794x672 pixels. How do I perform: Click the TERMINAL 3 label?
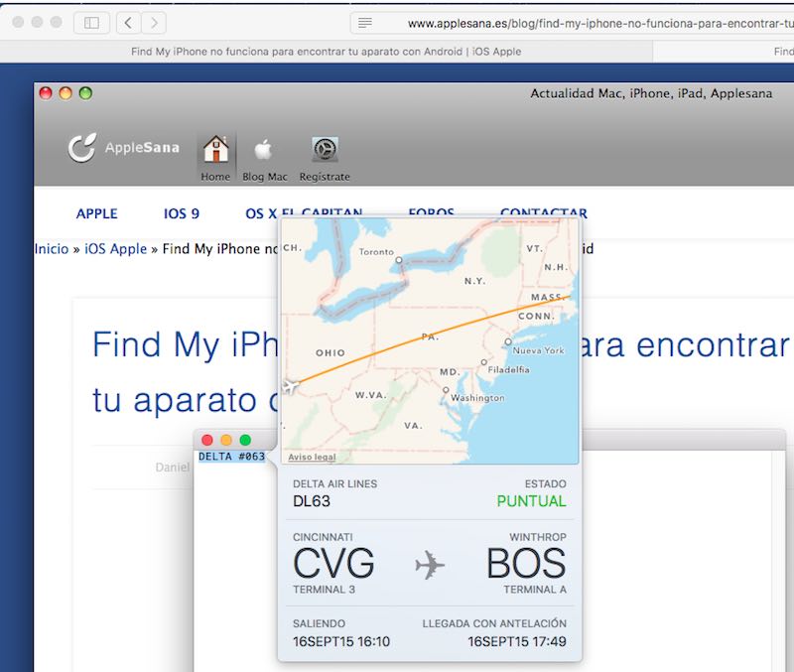tap(325, 590)
